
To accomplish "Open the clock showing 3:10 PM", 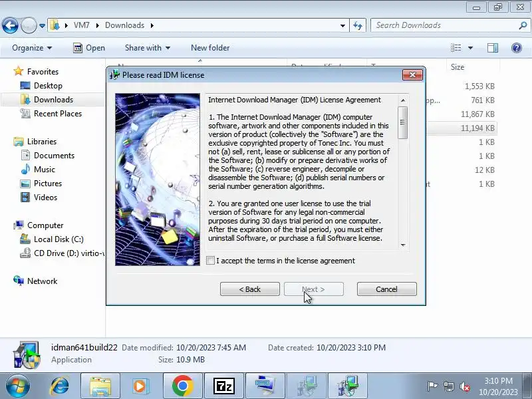I will (x=498, y=386).
